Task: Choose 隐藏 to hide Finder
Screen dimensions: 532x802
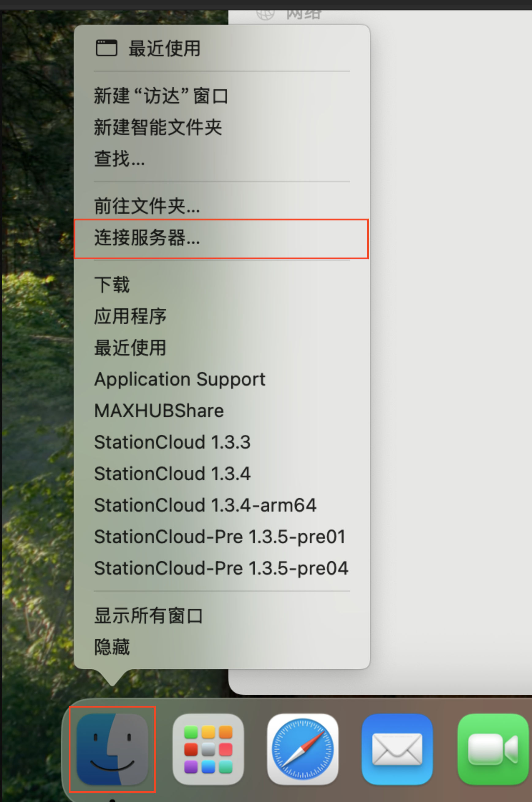Action: pos(112,647)
